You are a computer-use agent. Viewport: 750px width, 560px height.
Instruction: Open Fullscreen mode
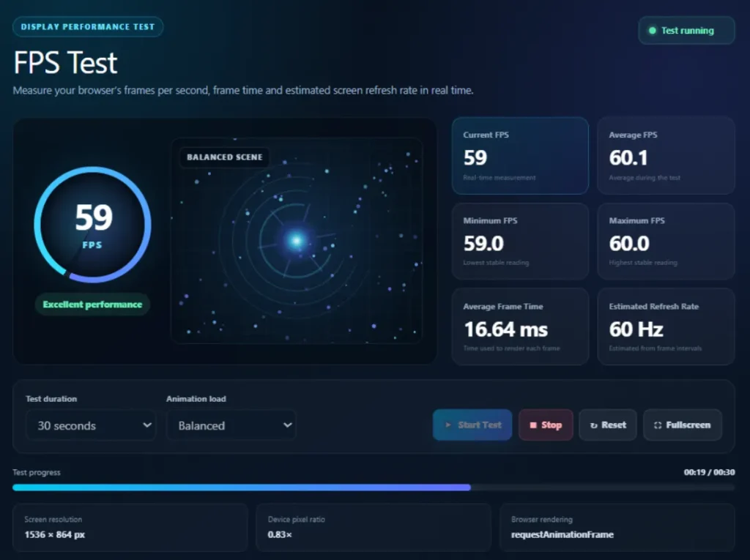tap(683, 425)
